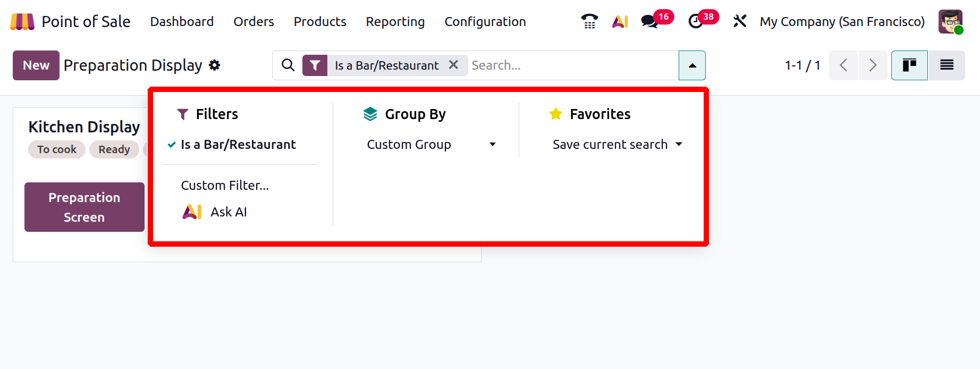Open the Reporting menu

395,22
